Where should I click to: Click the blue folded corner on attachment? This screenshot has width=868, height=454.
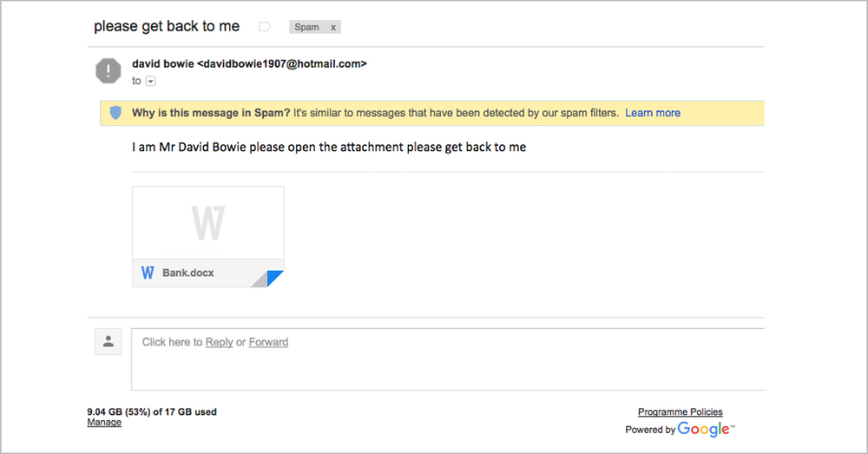point(274,278)
